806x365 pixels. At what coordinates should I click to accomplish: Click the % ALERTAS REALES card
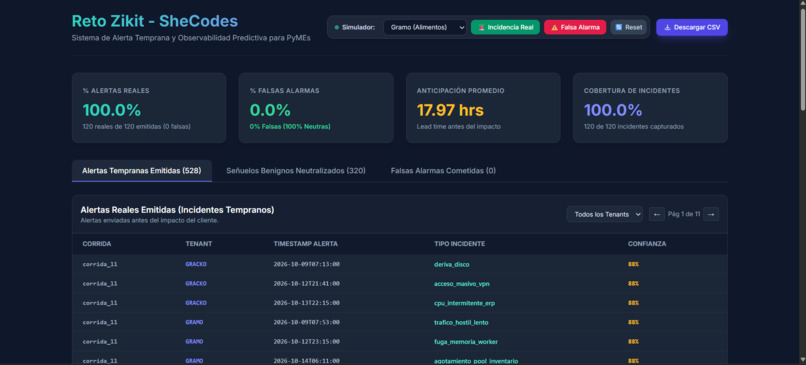pyautogui.click(x=149, y=108)
